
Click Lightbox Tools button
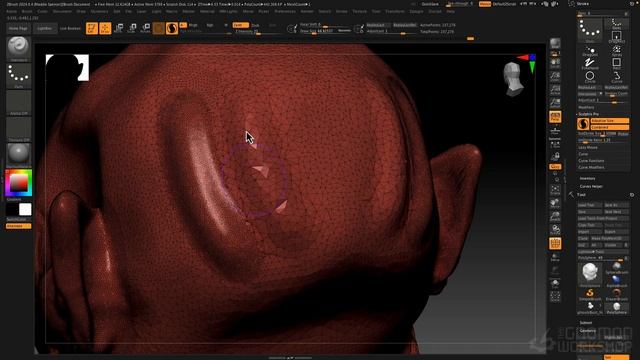[x=603, y=251]
